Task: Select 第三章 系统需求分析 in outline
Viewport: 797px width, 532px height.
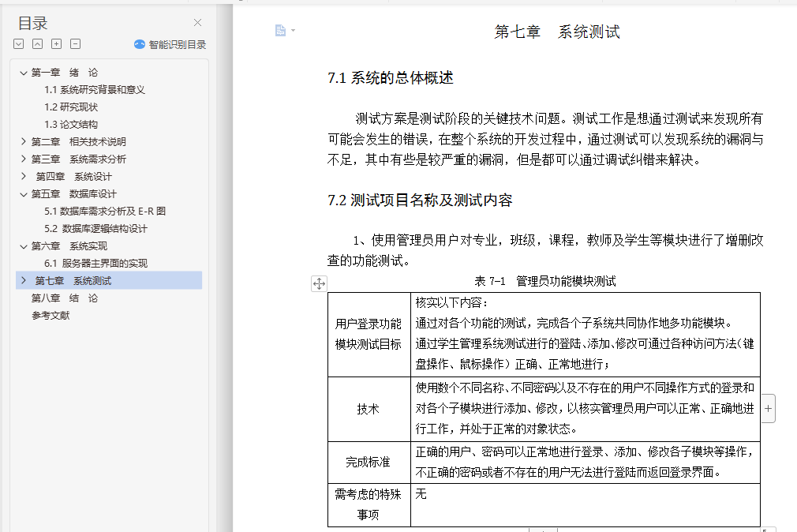Action: click(78, 159)
